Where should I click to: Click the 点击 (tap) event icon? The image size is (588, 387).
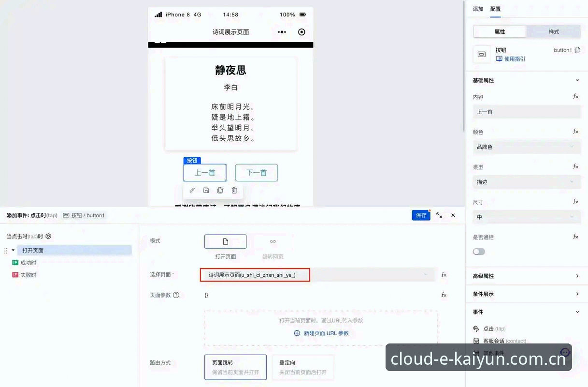(x=476, y=328)
